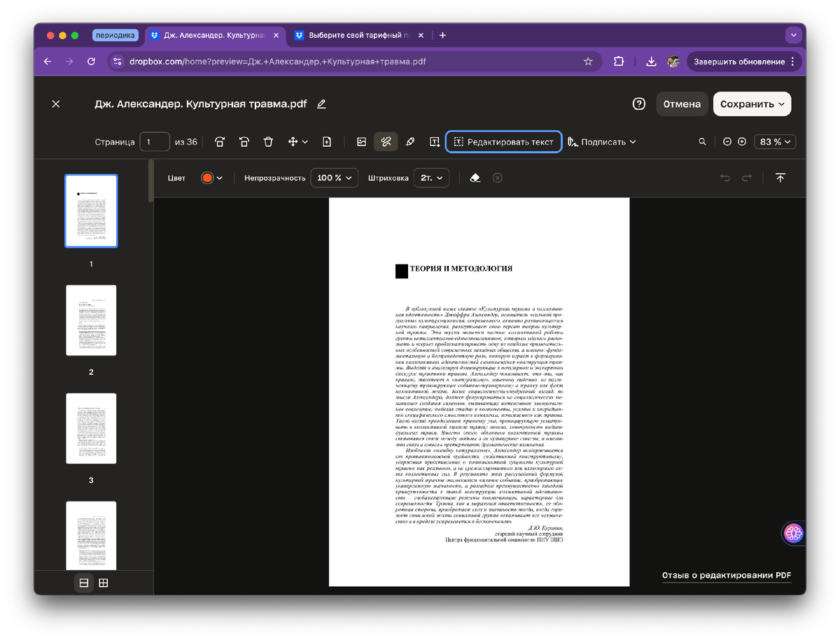840x640 pixels.
Task: Click the add text box icon
Action: coord(434,141)
